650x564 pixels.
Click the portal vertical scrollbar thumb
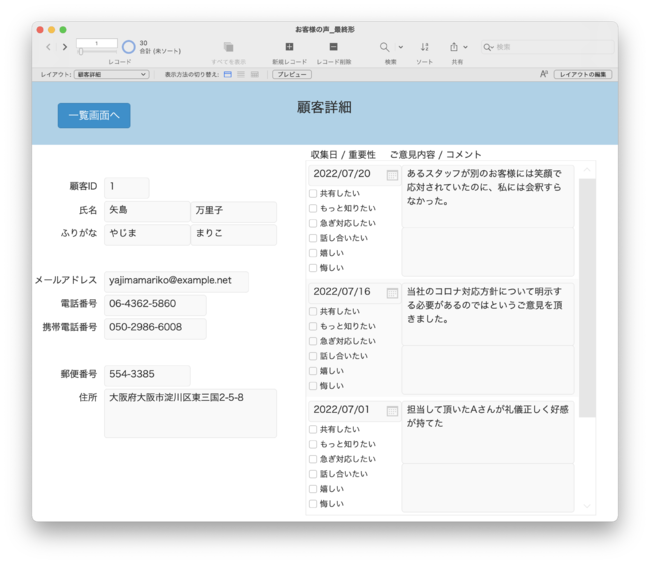[x=587, y=298]
